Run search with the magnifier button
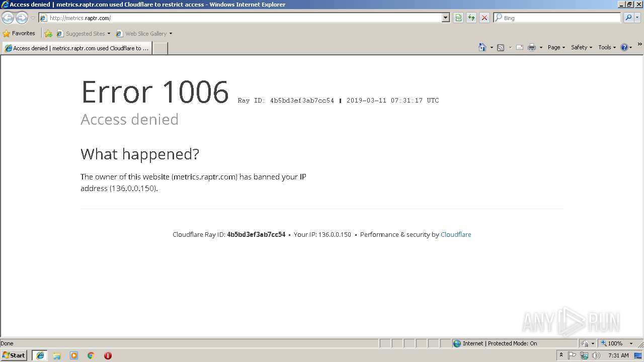Image resolution: width=644 pixels, height=362 pixels. tap(628, 18)
